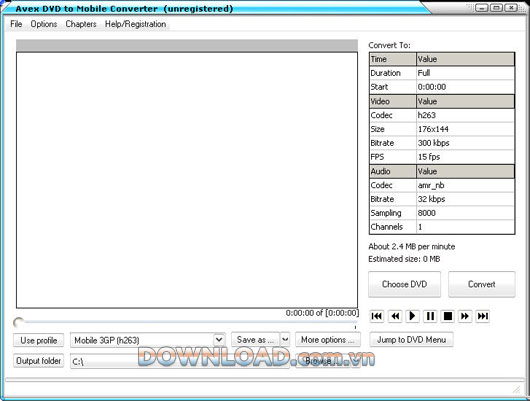
Task: Click the Choose DVD button
Action: [404, 284]
